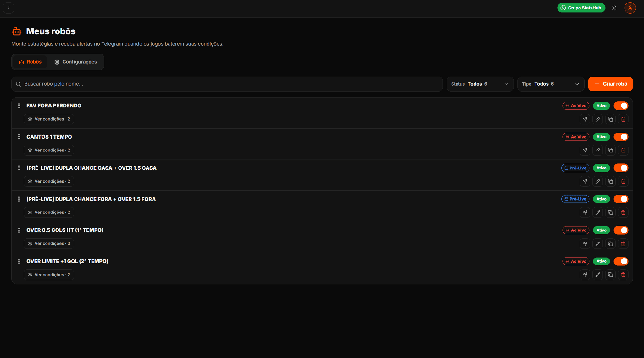
Task: Switch to the Configurações tab
Action: coord(75,62)
